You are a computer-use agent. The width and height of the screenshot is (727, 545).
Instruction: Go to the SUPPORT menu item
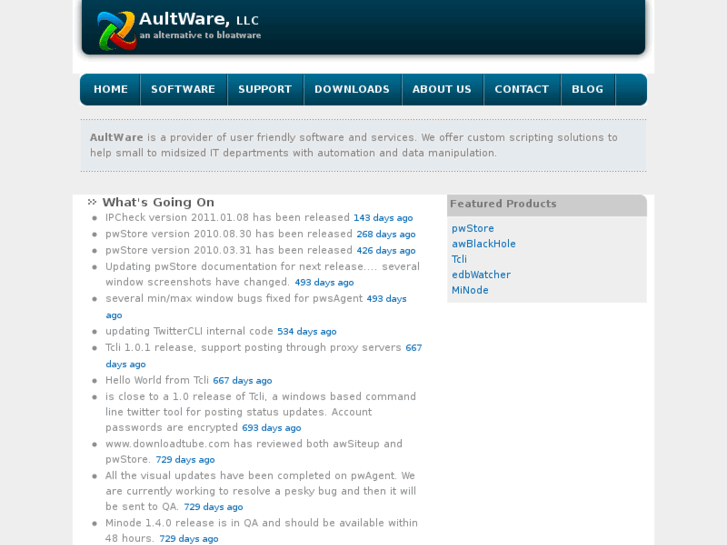265,89
